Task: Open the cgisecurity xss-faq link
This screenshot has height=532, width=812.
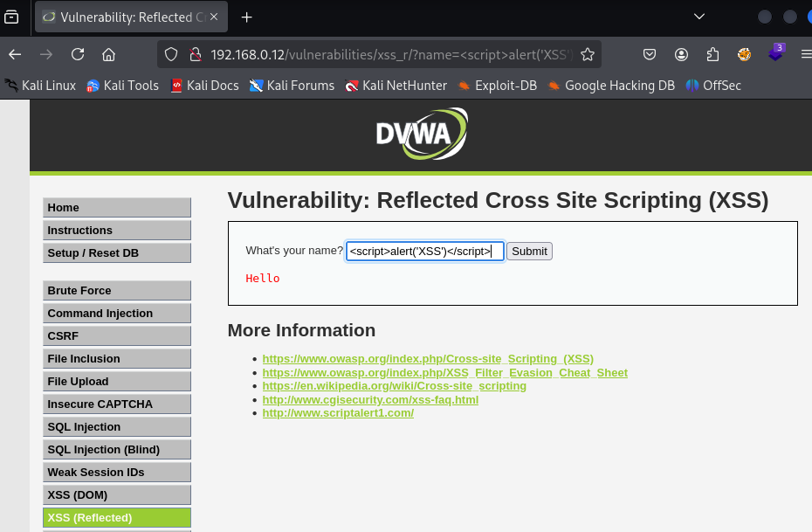Action: pyautogui.click(x=370, y=400)
